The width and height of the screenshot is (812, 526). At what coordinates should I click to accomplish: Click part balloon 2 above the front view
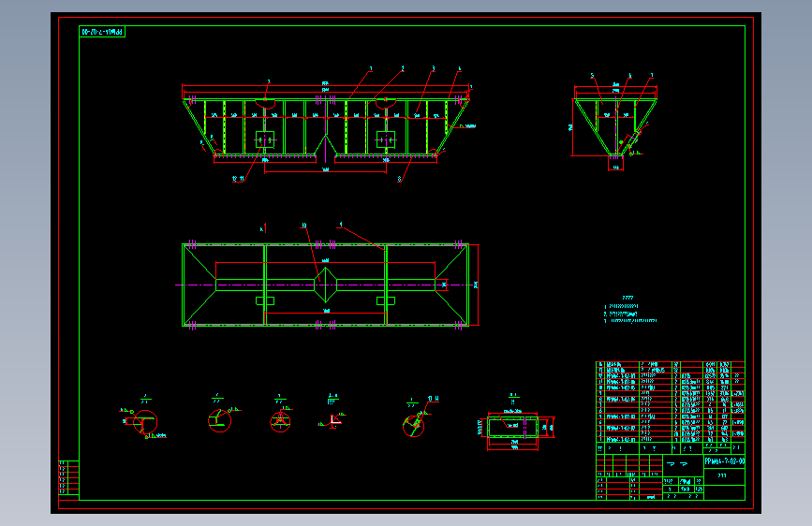tap(403, 68)
